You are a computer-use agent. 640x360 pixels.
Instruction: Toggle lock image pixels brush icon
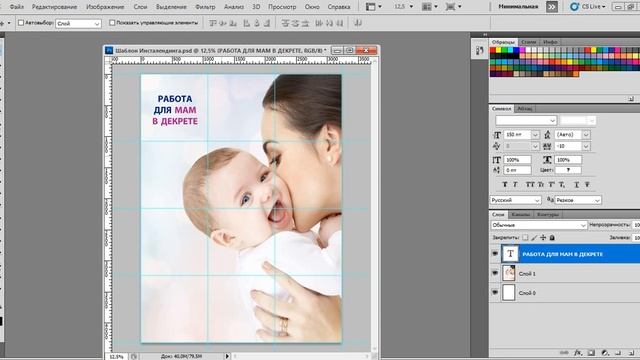pyautogui.click(x=534, y=237)
